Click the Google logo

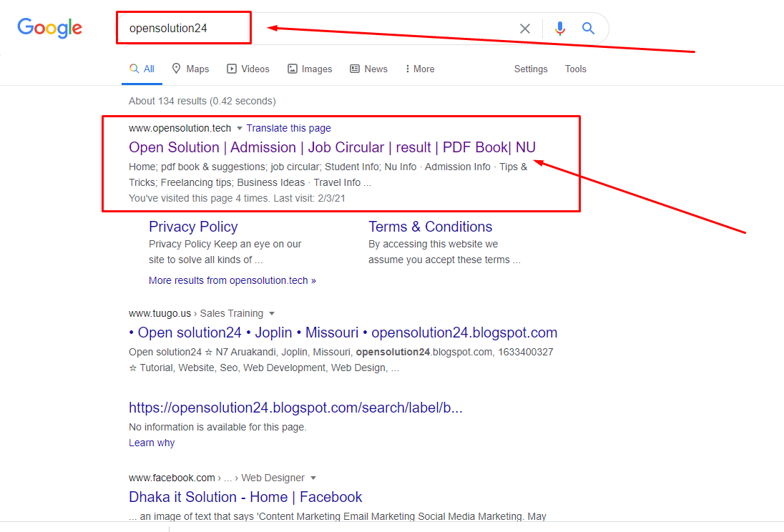(x=49, y=29)
